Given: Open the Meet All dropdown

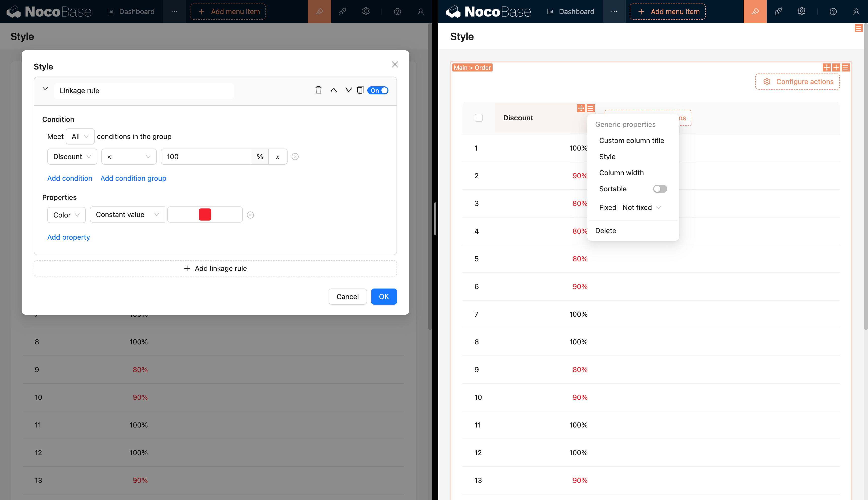Looking at the screenshot, I should pyautogui.click(x=80, y=136).
